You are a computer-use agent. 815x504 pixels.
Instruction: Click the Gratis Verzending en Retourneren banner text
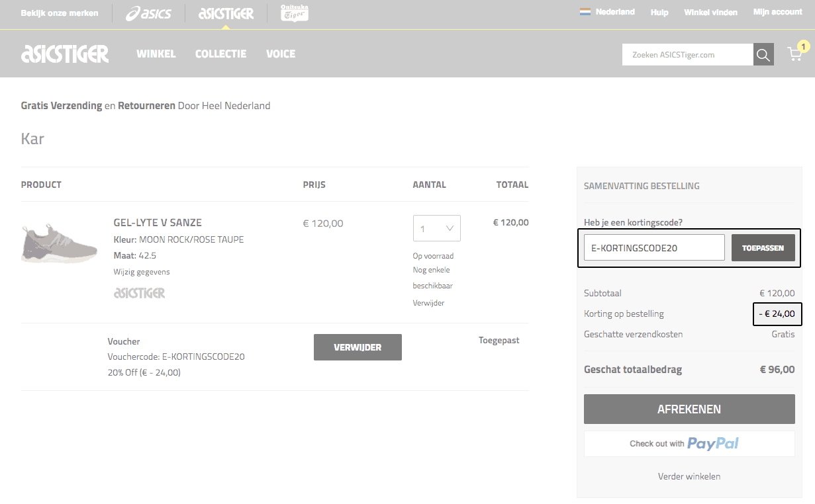146,106
